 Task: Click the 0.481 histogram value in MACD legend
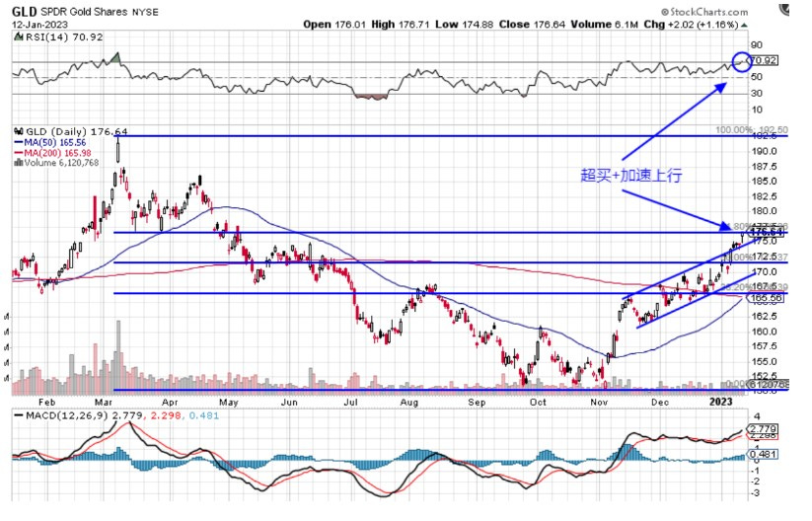point(204,415)
